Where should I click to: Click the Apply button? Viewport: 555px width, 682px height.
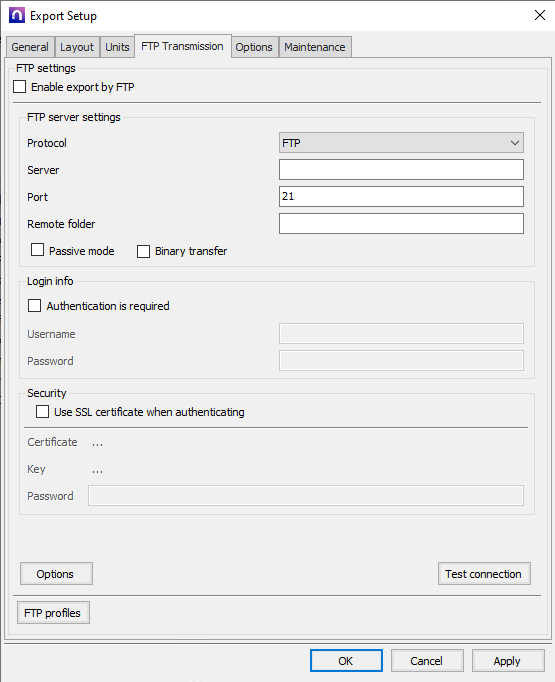tap(508, 661)
